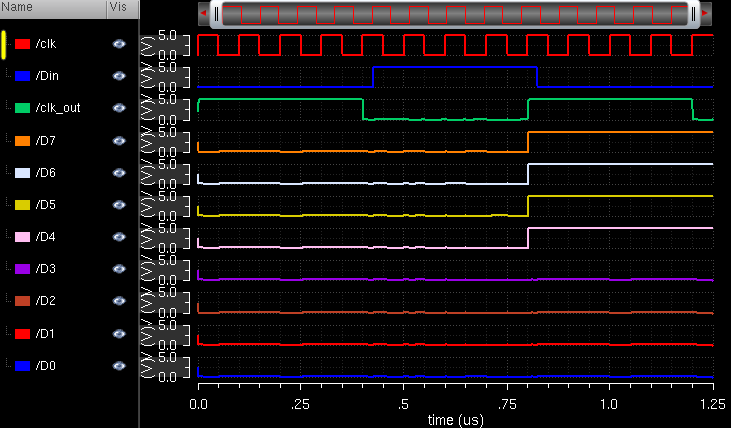This screenshot has height=428, width=731.
Task: Click the time (us) axis label
Action: [x=455, y=418]
